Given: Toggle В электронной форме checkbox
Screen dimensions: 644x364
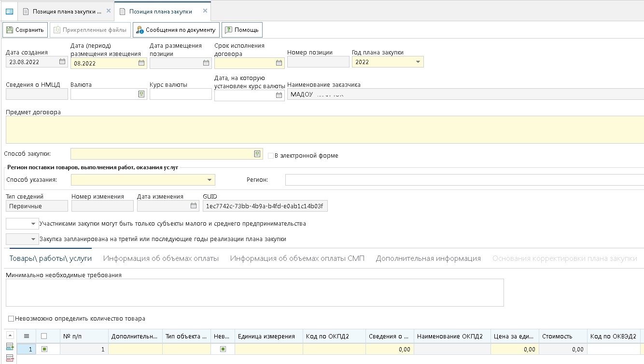Looking at the screenshot, I should (x=271, y=156).
